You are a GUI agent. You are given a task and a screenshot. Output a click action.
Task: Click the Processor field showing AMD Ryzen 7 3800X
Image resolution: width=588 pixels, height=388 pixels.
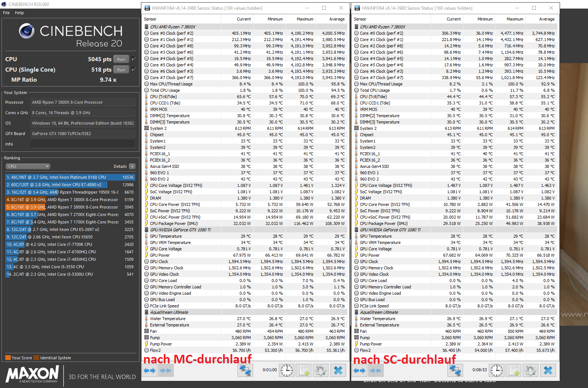point(82,102)
